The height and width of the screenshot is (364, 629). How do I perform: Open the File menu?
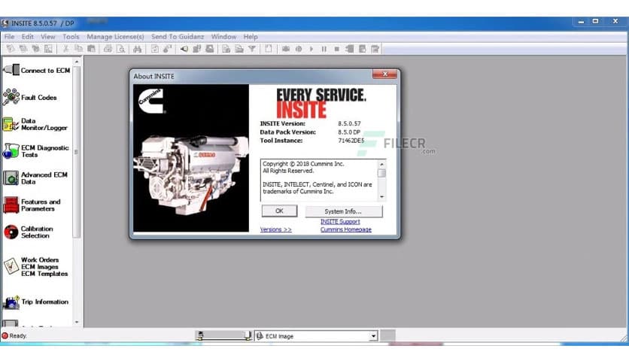coord(9,37)
